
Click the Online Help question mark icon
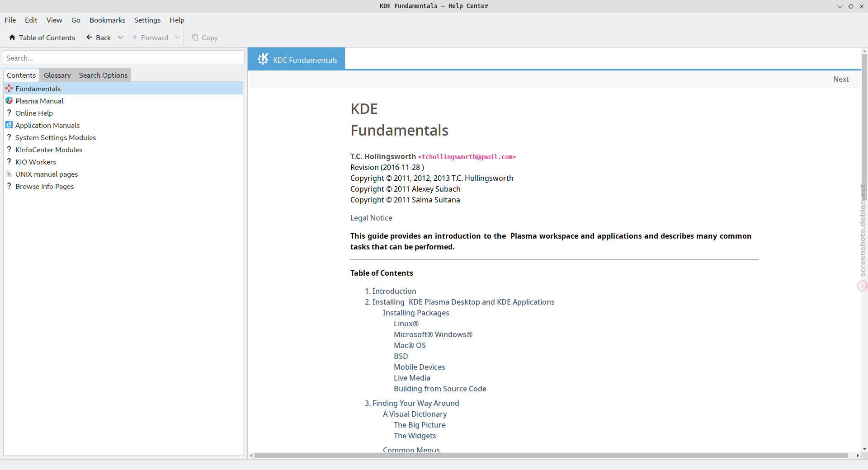pos(9,113)
